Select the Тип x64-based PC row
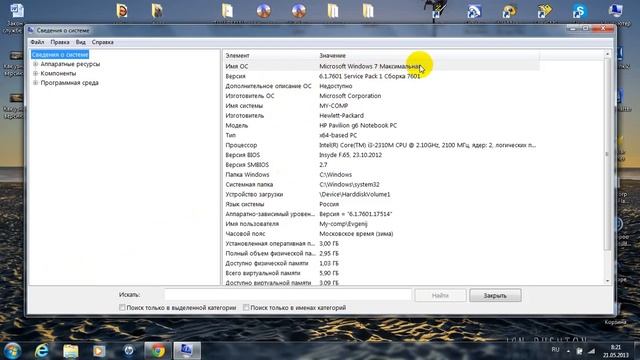640x360 pixels. coord(381,135)
